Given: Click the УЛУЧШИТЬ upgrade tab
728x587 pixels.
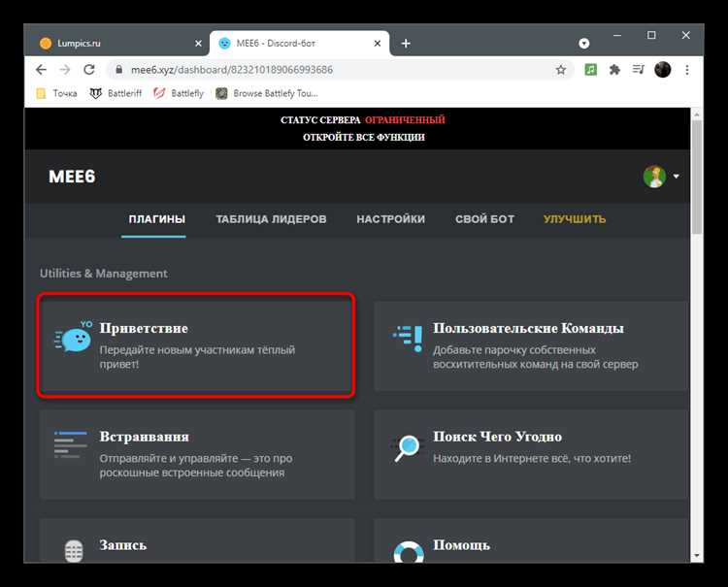Looking at the screenshot, I should pyautogui.click(x=575, y=219).
